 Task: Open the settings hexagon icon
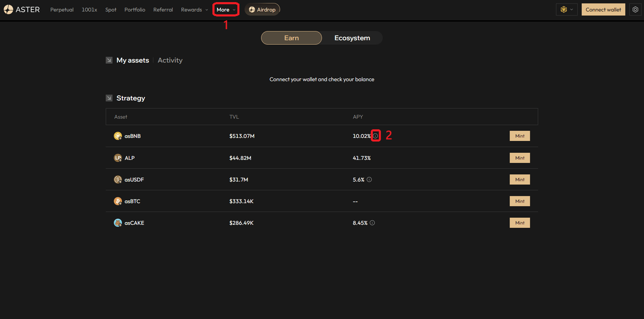(x=635, y=10)
